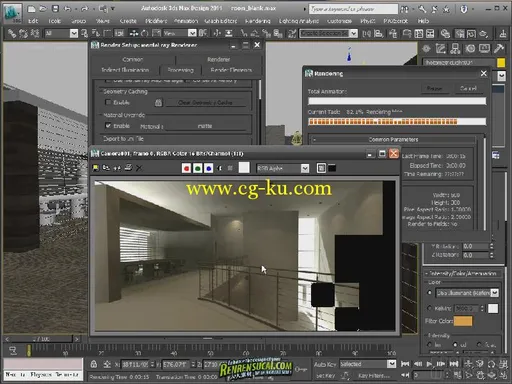The height and width of the screenshot is (384, 512).
Task: Click the yellow object color swatch
Action: click(x=501, y=63)
